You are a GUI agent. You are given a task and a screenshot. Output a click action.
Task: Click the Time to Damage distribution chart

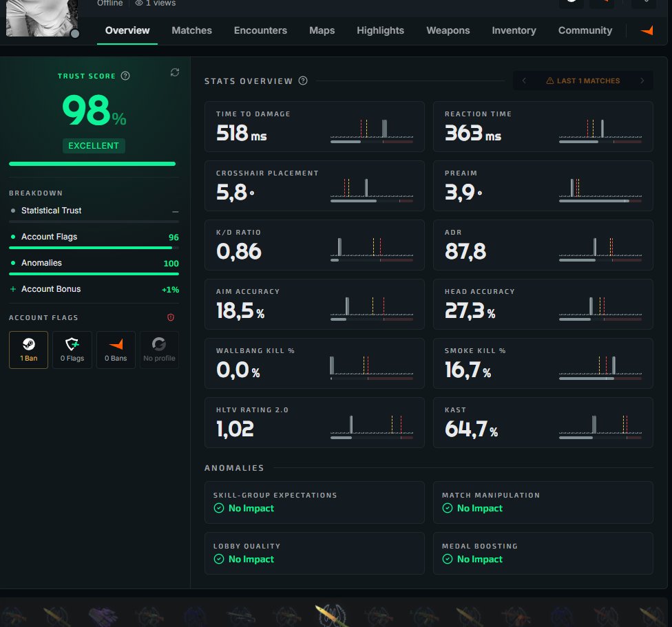coord(372,131)
